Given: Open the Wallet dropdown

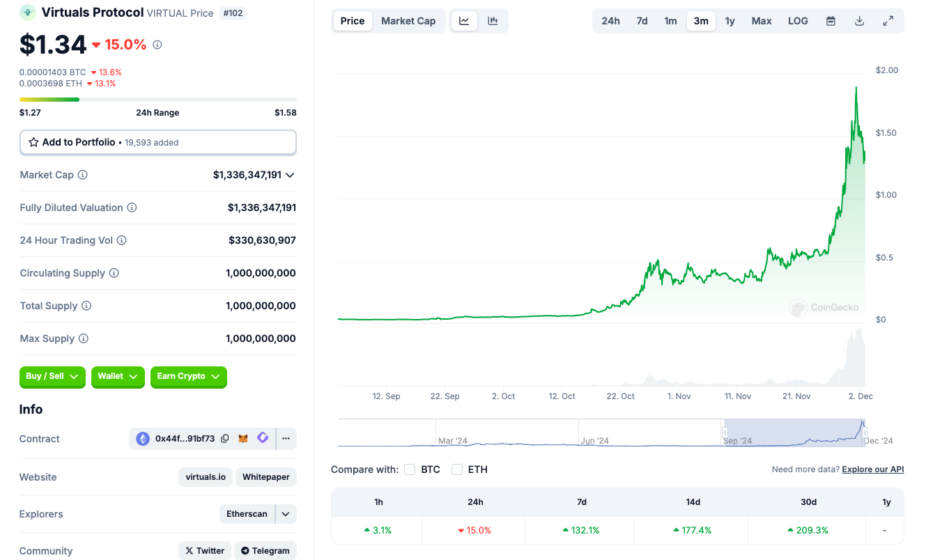Looking at the screenshot, I should (x=118, y=377).
